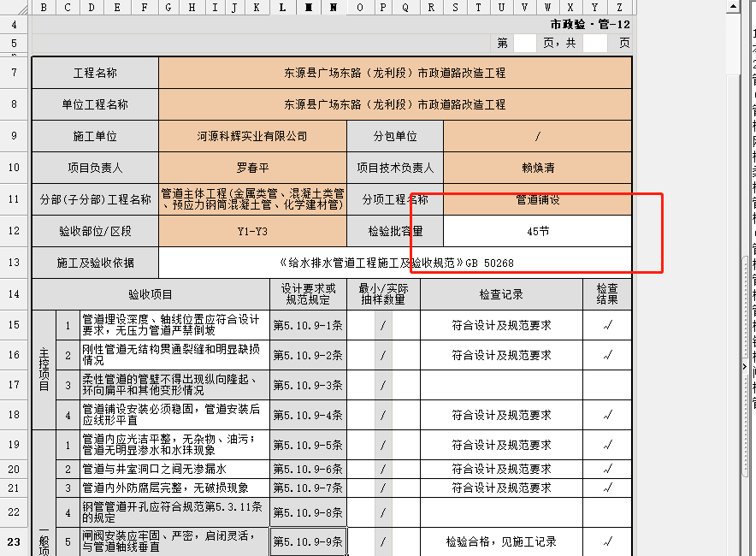Viewport: 756px width, 556px height.
Task: Select the 赖焕清 cell
Action: click(x=538, y=168)
